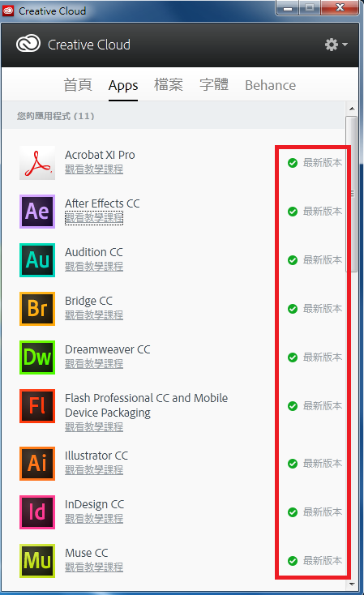Viewport: 364px width, 595px height.
Task: Click the InDesign CC icon
Action: point(37,512)
